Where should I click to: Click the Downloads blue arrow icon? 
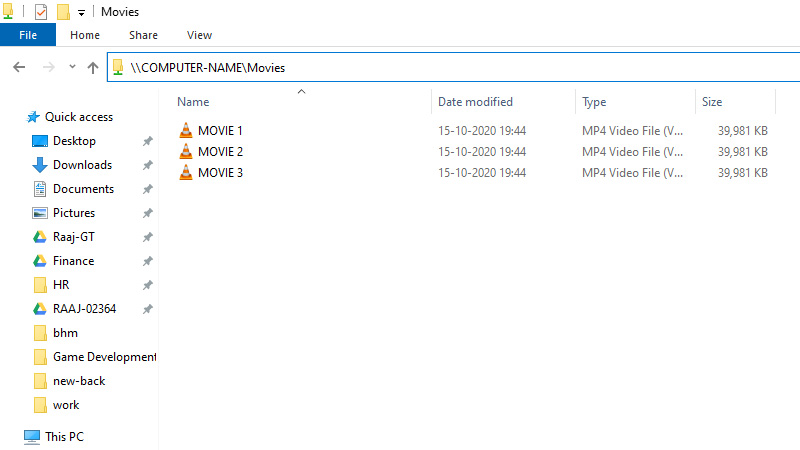pyautogui.click(x=40, y=165)
